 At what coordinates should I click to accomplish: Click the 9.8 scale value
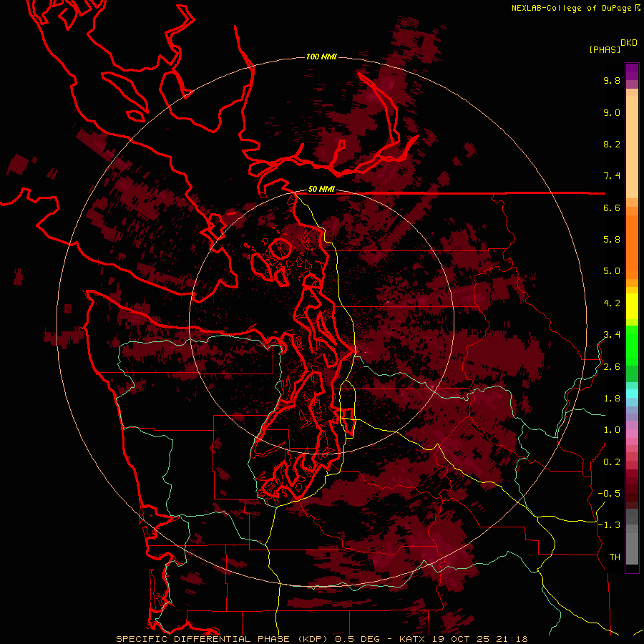coord(612,80)
